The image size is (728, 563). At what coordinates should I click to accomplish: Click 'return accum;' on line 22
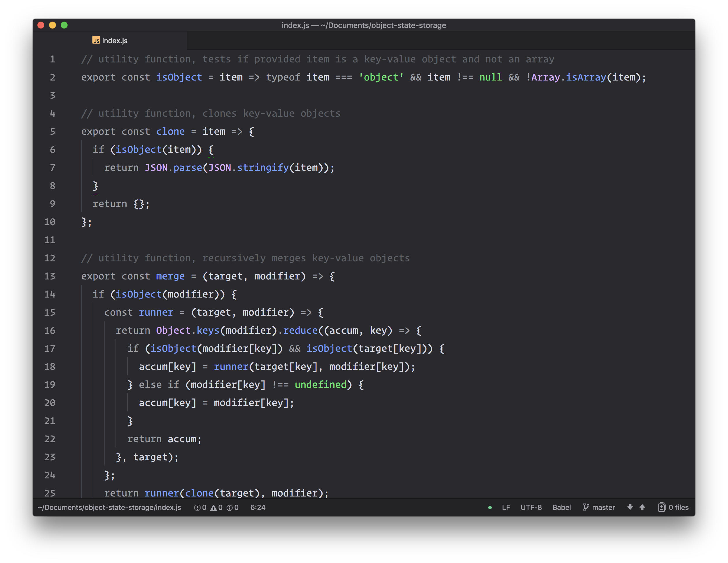[x=165, y=439]
